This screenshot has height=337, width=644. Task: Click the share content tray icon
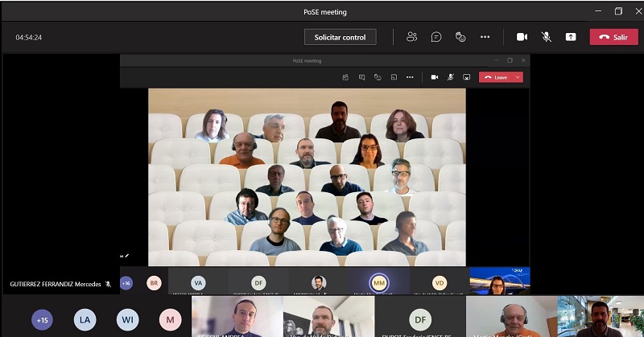[x=571, y=37]
